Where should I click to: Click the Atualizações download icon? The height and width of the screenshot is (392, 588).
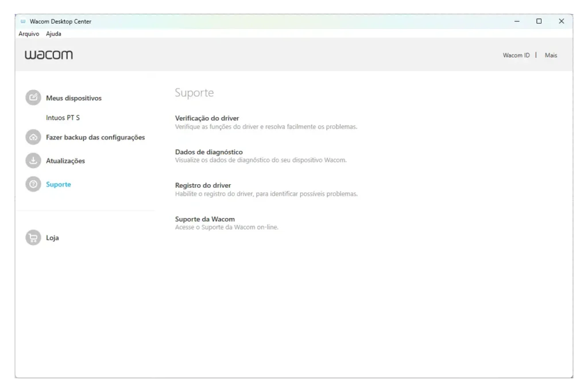click(33, 161)
